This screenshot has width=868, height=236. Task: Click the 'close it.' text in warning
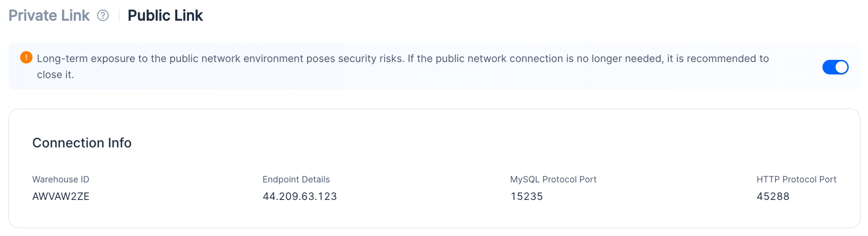click(55, 75)
